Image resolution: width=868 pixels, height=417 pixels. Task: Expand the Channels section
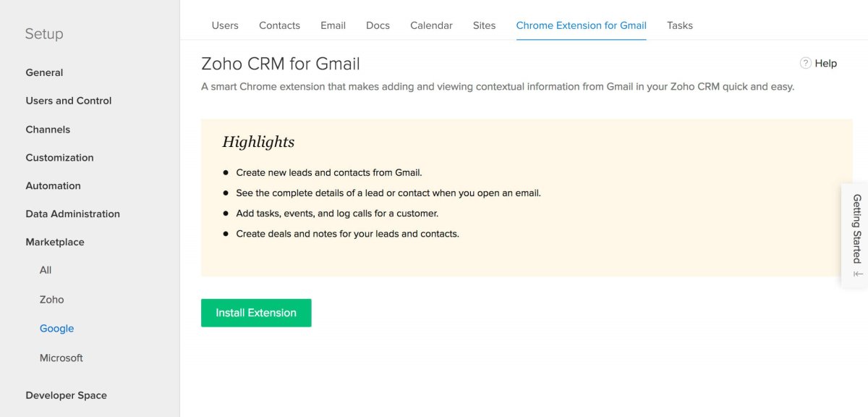[48, 130]
